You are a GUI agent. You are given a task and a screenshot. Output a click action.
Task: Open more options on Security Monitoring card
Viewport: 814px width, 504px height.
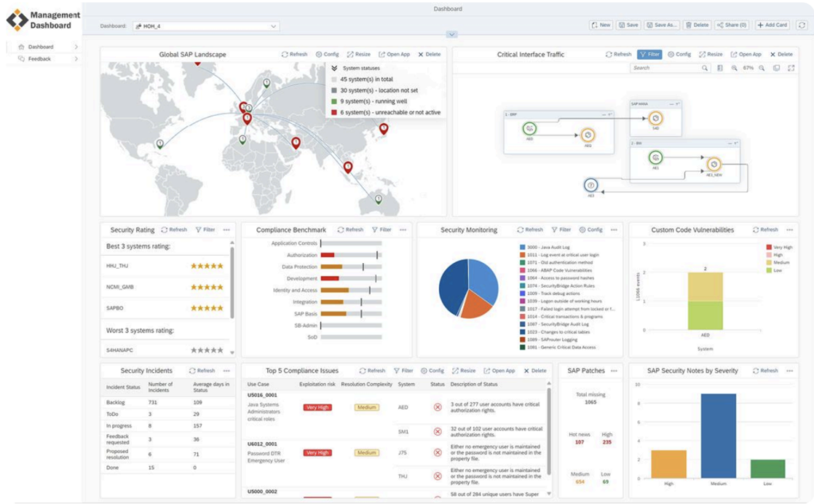(614, 230)
